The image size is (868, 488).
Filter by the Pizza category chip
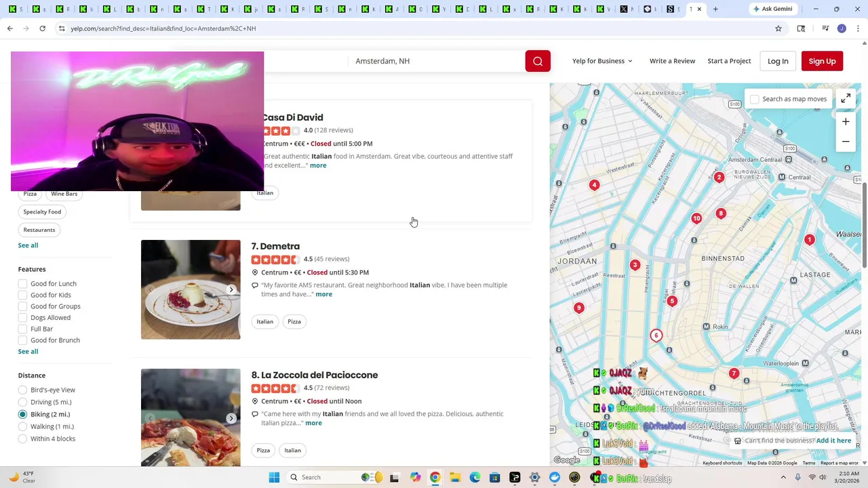30,194
